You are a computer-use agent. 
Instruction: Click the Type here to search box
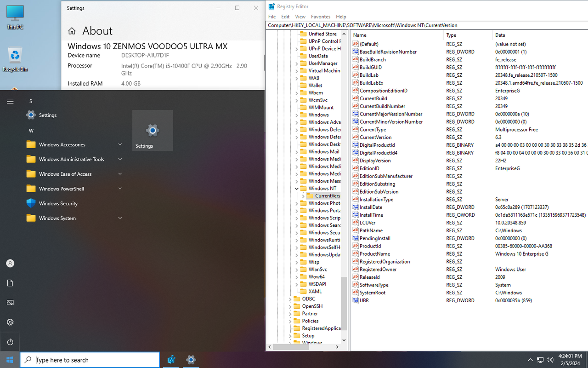[x=90, y=360]
